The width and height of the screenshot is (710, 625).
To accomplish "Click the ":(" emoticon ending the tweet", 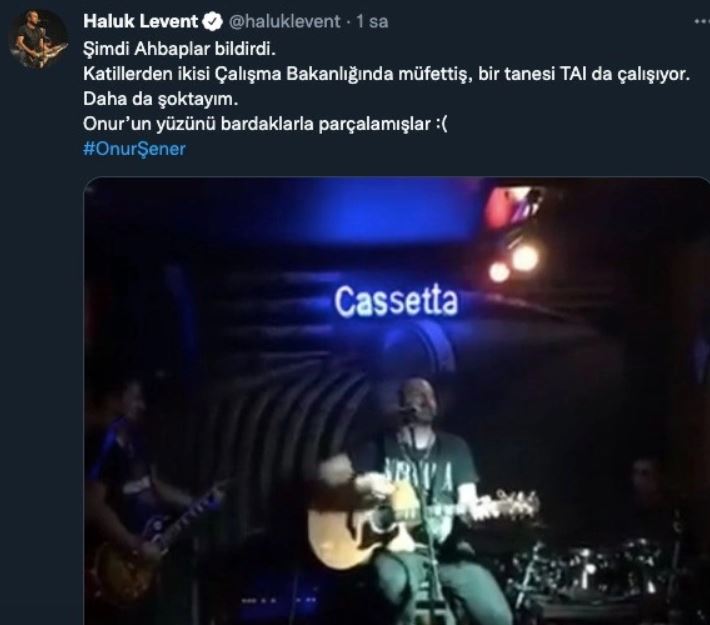I will [441, 124].
